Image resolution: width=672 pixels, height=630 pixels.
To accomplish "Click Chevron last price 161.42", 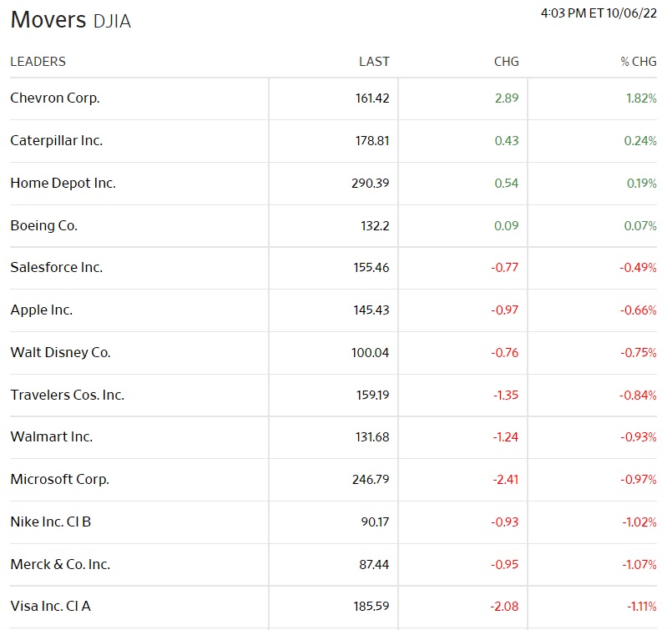I will click(372, 98).
